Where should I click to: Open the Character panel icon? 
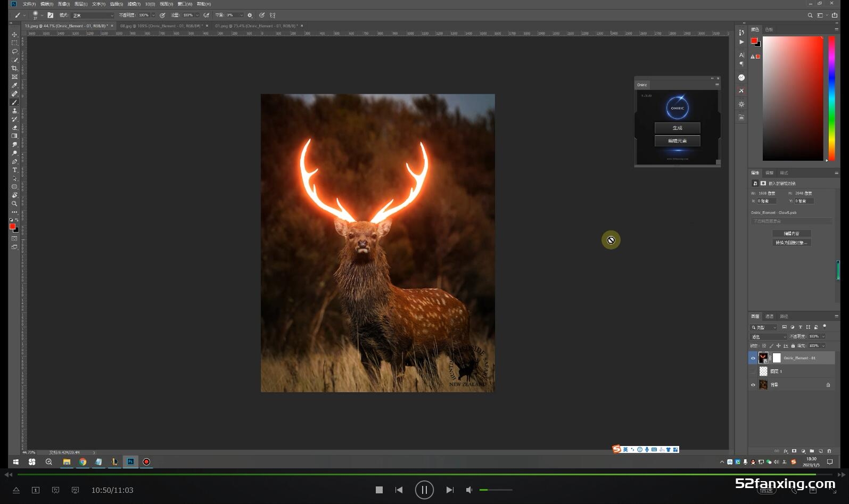click(x=741, y=55)
